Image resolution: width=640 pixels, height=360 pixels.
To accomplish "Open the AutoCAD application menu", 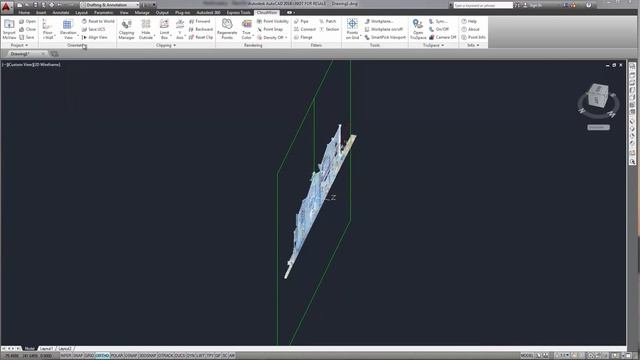I will pos(6,6).
